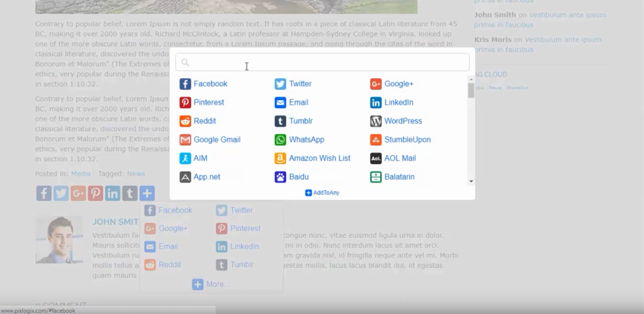
Task: Click Pinterest in the small dropdown menu
Action: [238, 228]
